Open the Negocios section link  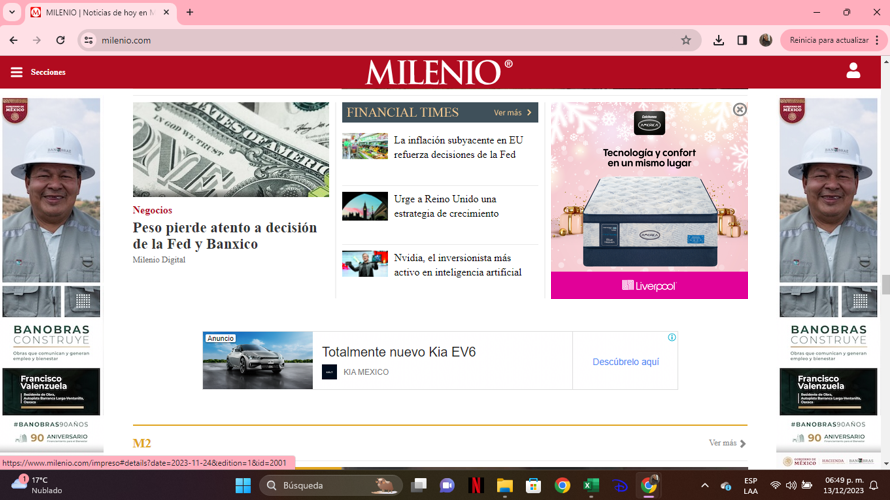click(152, 210)
